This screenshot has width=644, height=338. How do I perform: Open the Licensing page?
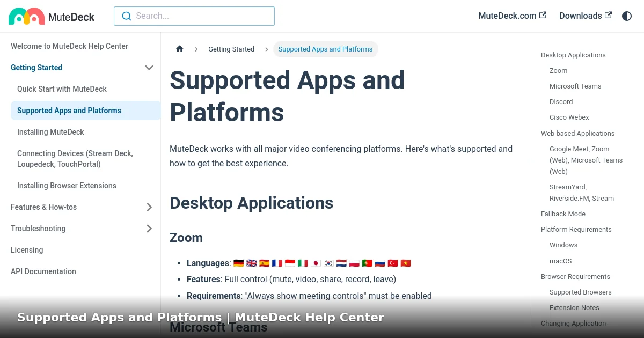pyautogui.click(x=27, y=250)
